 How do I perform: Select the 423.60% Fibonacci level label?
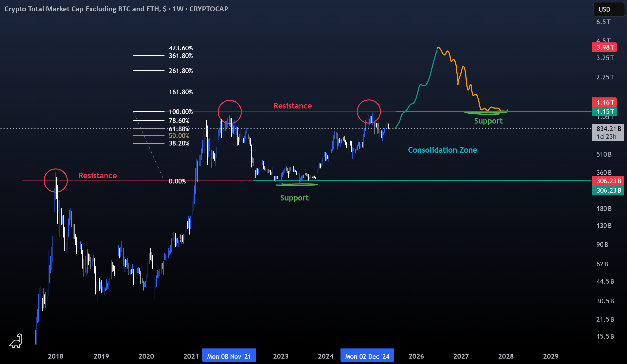[x=181, y=48]
